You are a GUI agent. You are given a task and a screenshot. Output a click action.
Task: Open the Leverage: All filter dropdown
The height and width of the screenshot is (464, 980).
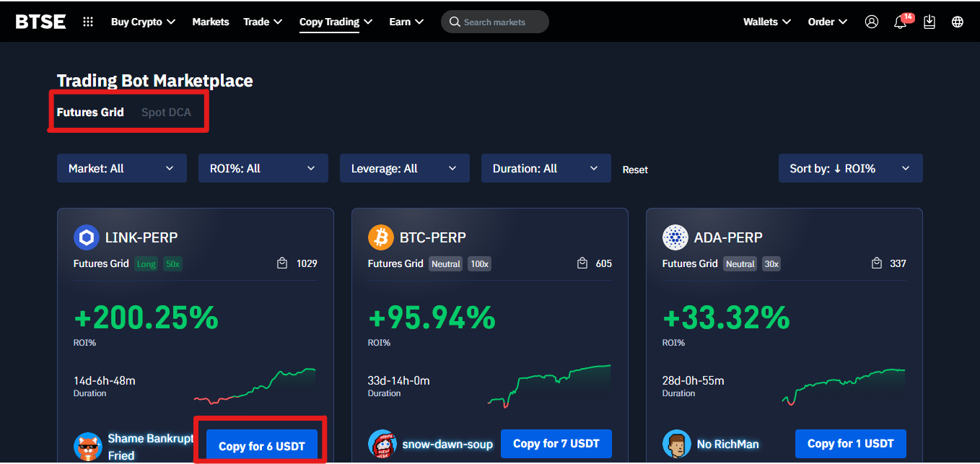point(405,168)
